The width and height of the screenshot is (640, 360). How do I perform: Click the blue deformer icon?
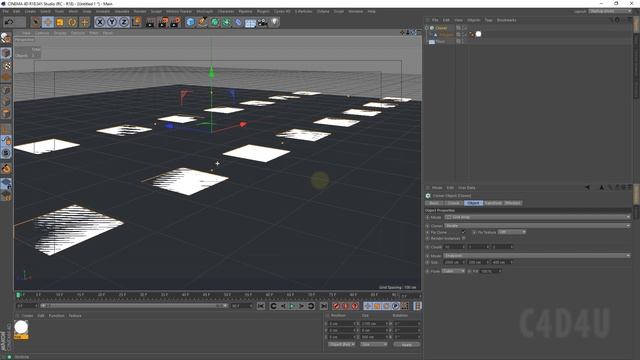point(238,22)
